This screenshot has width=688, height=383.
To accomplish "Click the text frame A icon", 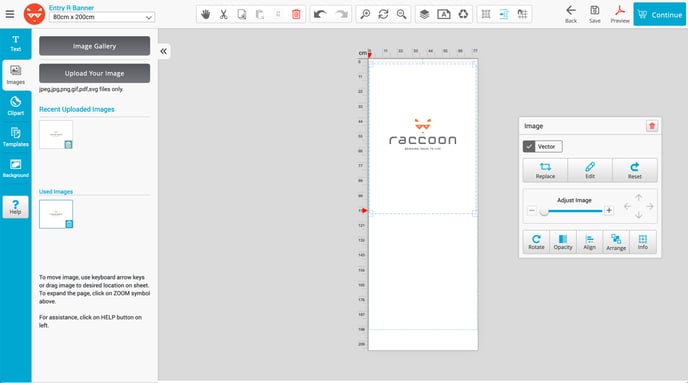I will click(444, 14).
